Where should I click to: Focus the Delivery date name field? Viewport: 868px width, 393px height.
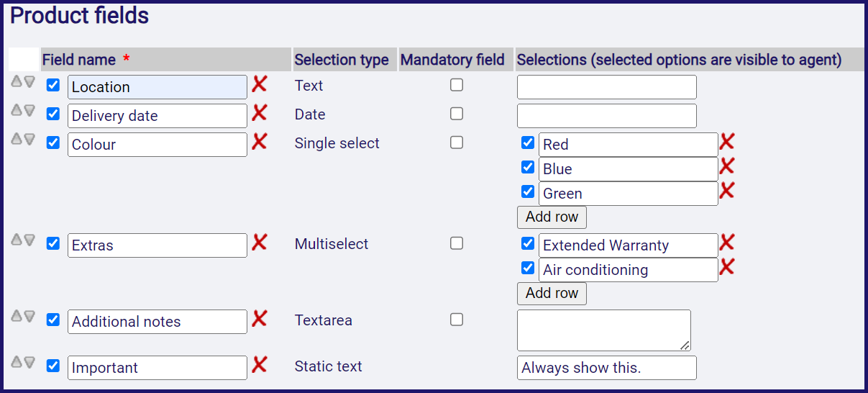point(157,116)
